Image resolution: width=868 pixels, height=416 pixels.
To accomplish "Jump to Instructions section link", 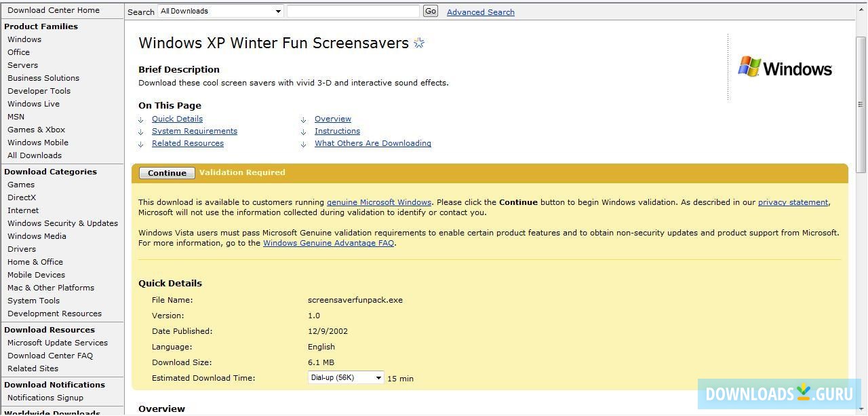I will pyautogui.click(x=337, y=131).
